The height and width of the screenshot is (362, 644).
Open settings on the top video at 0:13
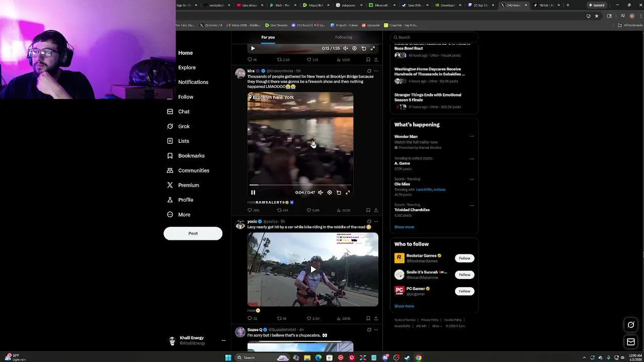pyautogui.click(x=354, y=48)
